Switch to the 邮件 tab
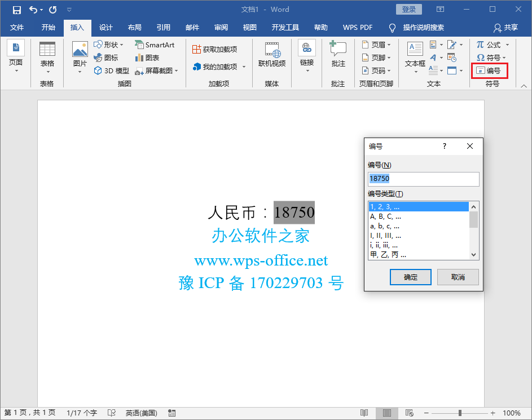This screenshot has width=532, height=420. tap(192, 28)
